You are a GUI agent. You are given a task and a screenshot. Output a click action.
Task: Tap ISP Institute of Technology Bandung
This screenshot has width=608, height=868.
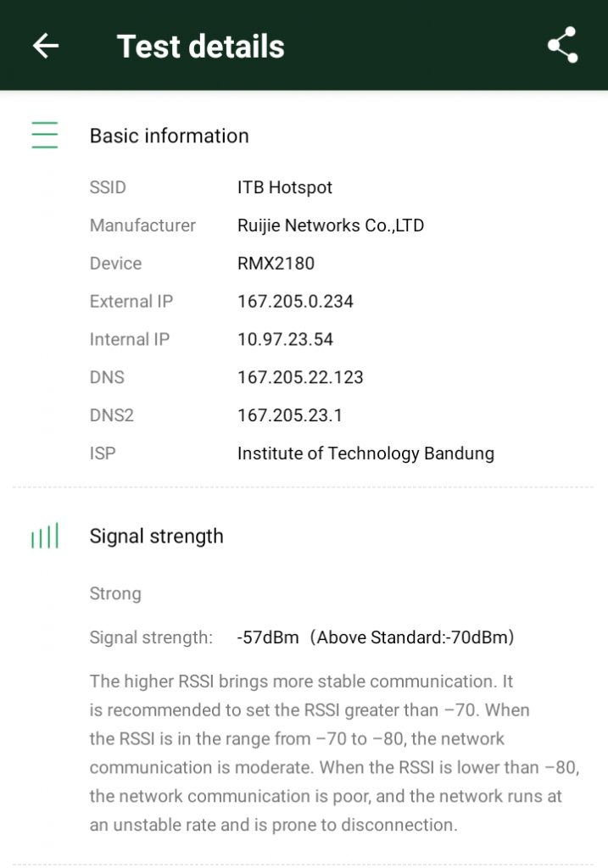365,453
